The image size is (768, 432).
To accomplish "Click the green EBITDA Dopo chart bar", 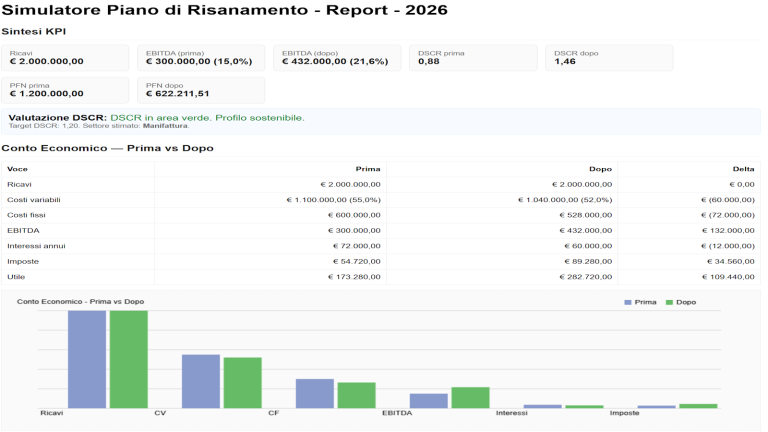I will point(470,397).
